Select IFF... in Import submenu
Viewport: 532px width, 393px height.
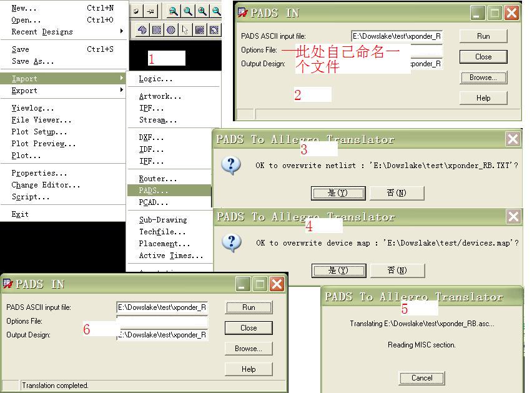tap(170, 161)
